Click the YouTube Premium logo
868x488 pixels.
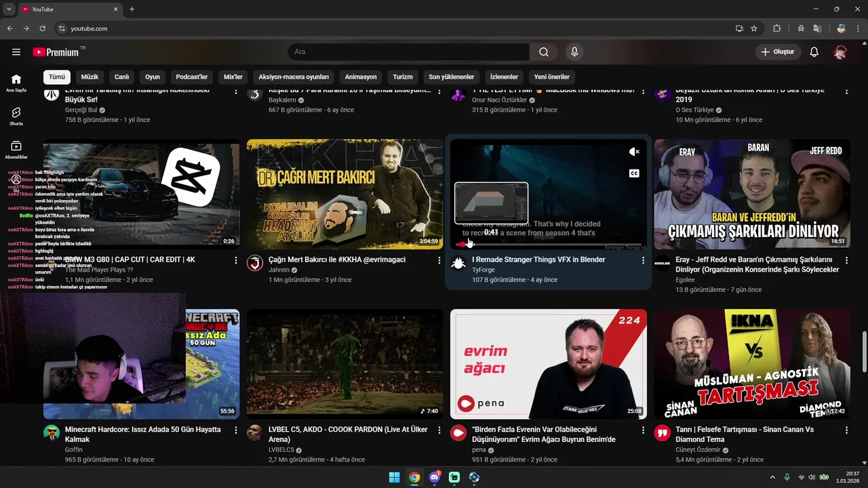coord(56,52)
